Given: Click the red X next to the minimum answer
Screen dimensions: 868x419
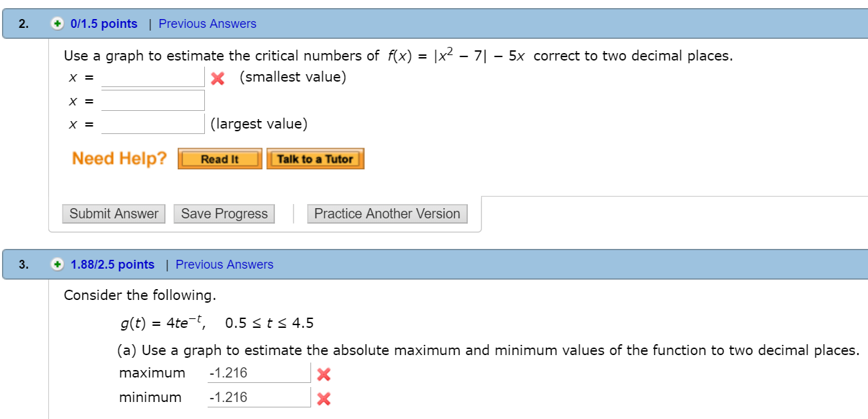Looking at the screenshot, I should [x=325, y=397].
